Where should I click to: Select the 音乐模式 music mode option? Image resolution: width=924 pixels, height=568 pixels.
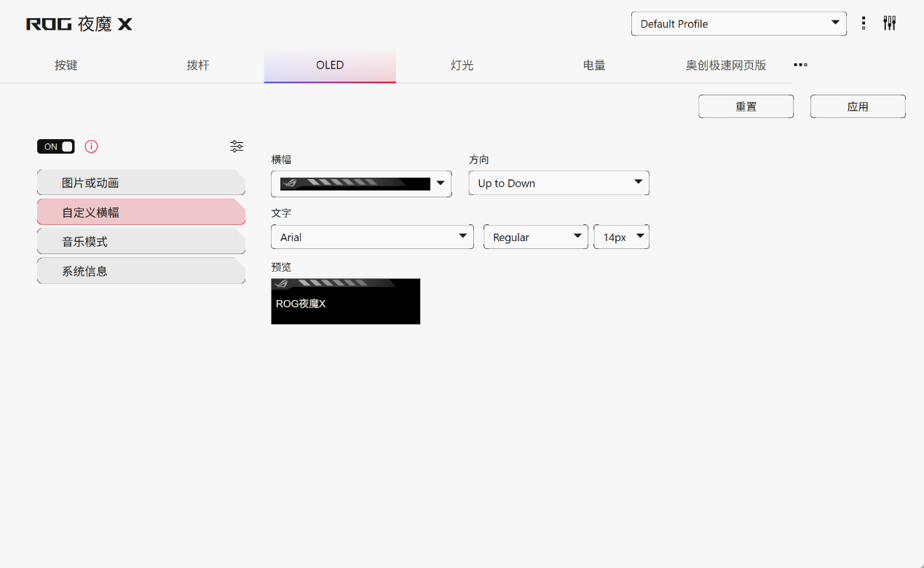pyautogui.click(x=141, y=242)
